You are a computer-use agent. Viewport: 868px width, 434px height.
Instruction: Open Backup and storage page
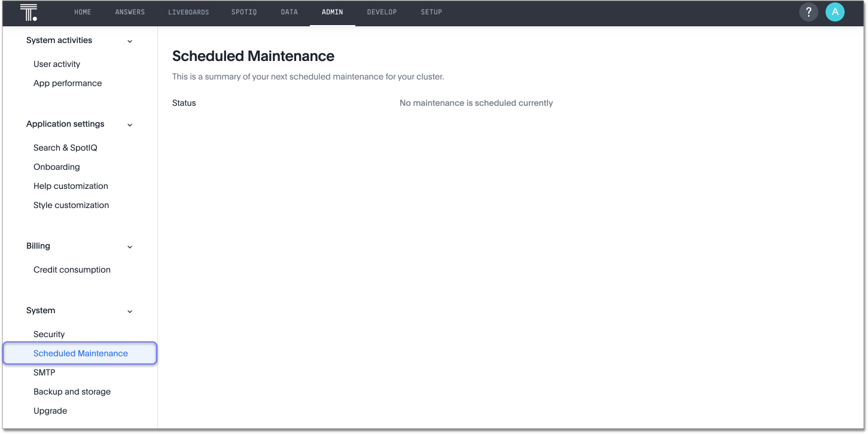pyautogui.click(x=72, y=392)
